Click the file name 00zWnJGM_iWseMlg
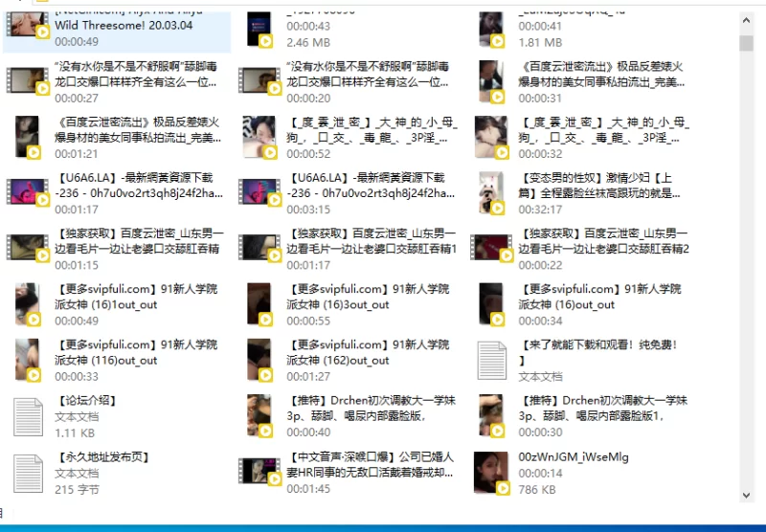The height and width of the screenshot is (532, 766). [574, 457]
